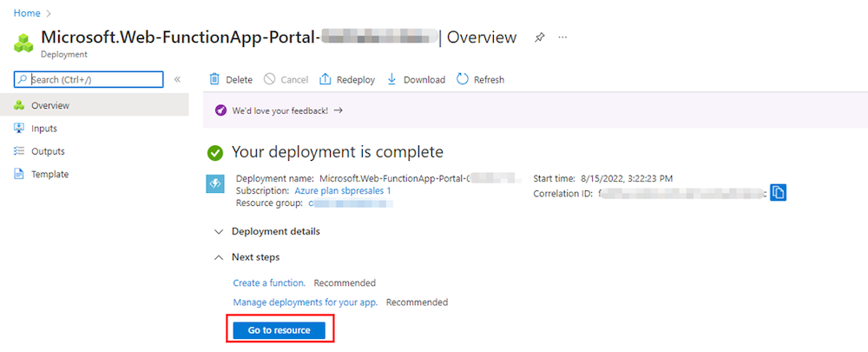Click the Function App lightning icon

coord(214,184)
